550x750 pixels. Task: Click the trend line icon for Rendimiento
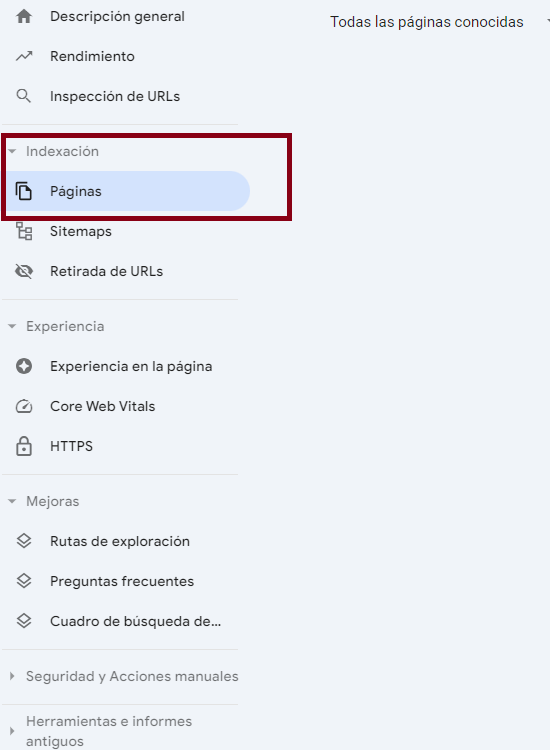click(24, 56)
